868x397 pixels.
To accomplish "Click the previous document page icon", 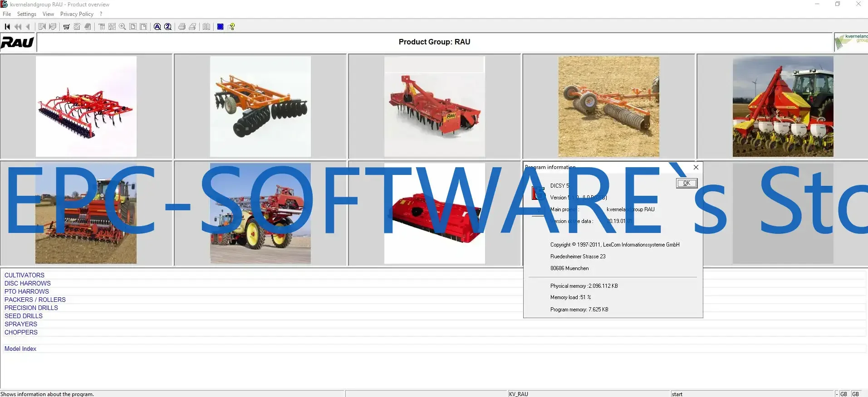I will coord(42,27).
